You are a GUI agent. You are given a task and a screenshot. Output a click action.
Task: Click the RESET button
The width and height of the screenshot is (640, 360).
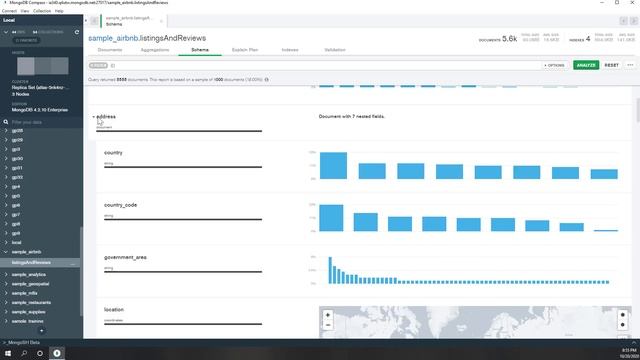tap(611, 65)
